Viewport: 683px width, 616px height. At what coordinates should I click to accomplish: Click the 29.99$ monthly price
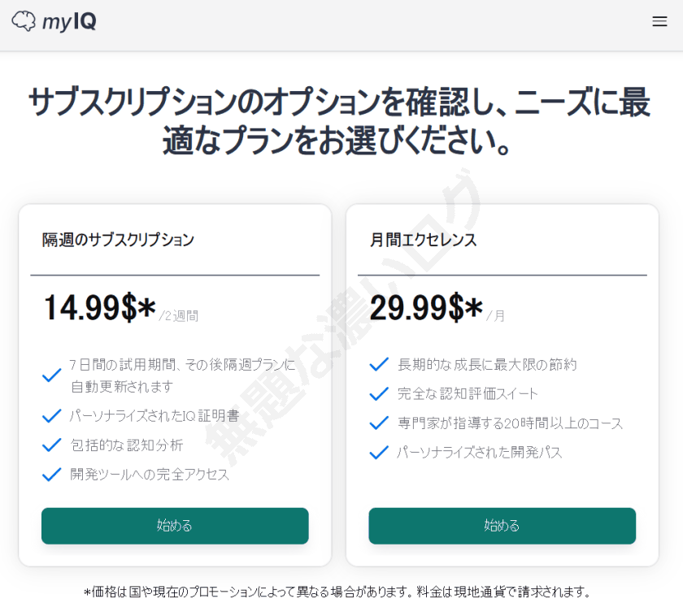click(x=425, y=308)
